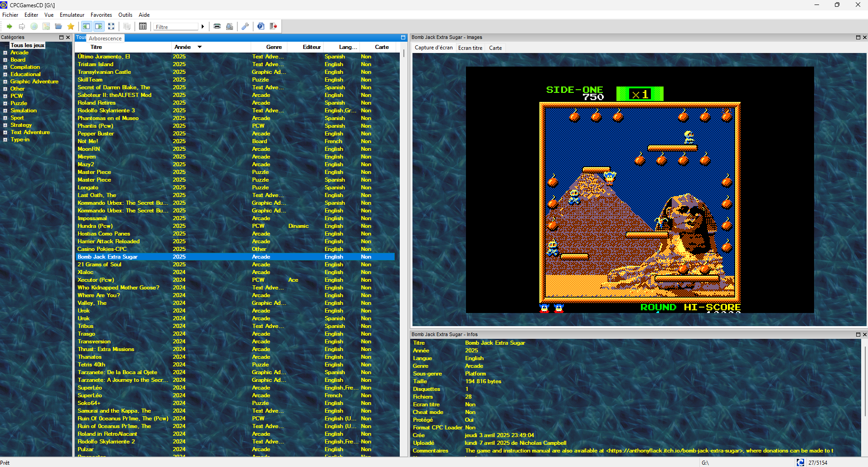
Task: Select the Type-in category label
Action: 20,140
